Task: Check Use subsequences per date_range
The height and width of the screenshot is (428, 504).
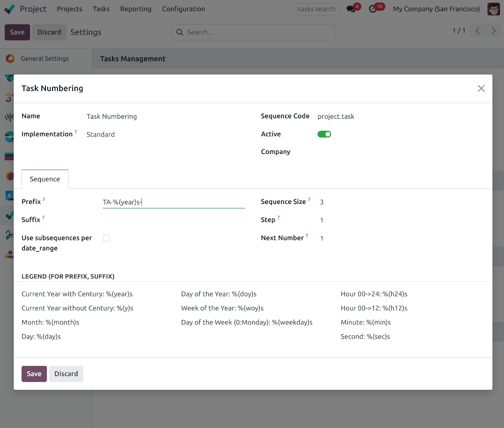Action: click(x=106, y=238)
